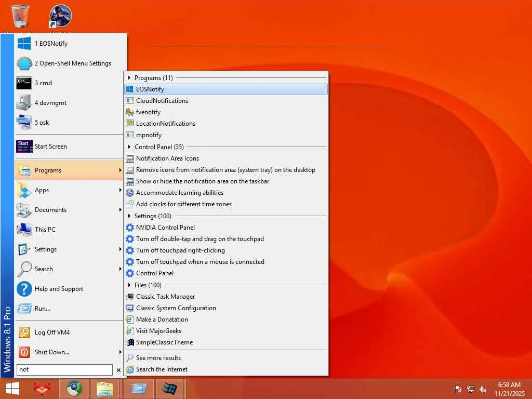Open NVIDIA Control Panel setting
This screenshot has width=532, height=399.
tap(227, 228)
